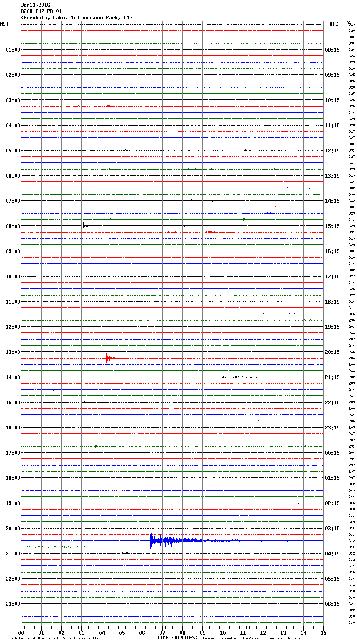Click the Borehole, Lake, Yellowstone Park location text

click(76, 18)
